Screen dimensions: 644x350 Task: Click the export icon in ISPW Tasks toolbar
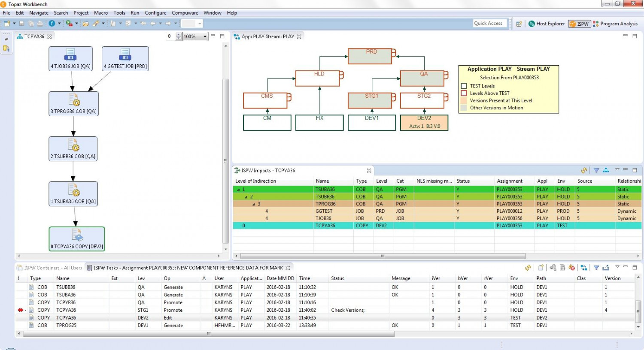coord(605,268)
